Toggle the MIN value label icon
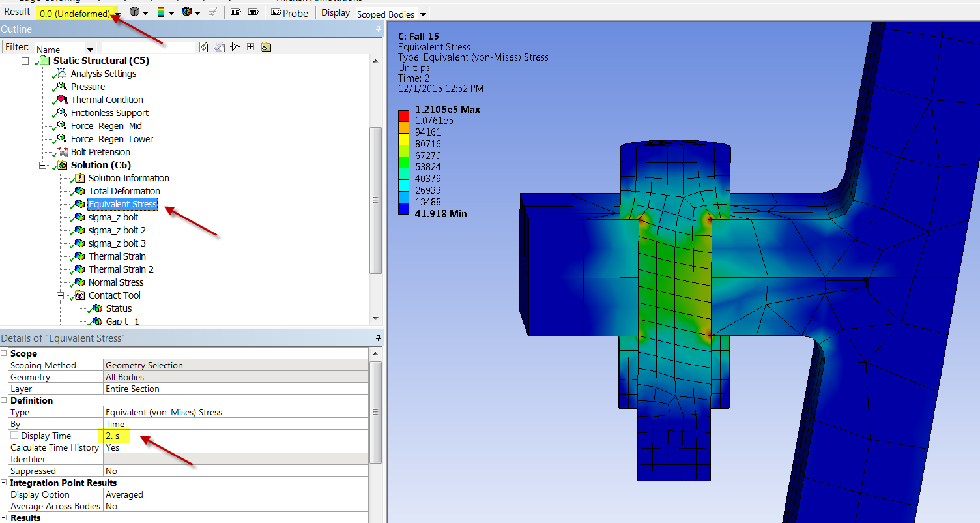Viewport: 980px width, 523px height. coord(253,12)
